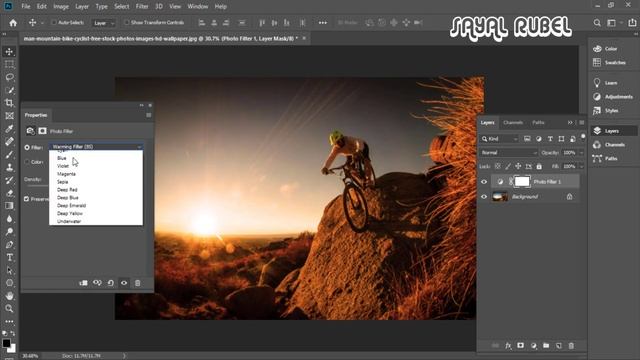This screenshot has width=640, height=360.
Task: Choose Deep Emerald from filter list
Action: coord(71,205)
